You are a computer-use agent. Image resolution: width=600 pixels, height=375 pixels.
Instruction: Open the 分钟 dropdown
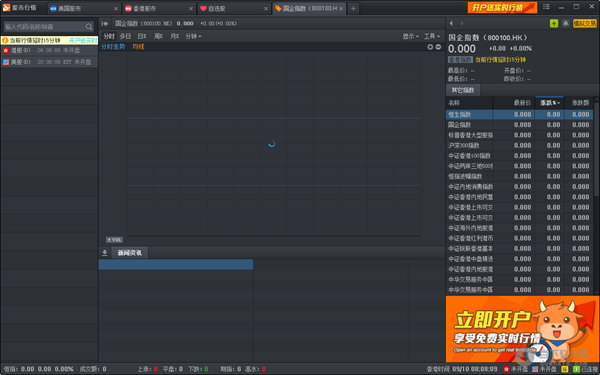(x=193, y=36)
